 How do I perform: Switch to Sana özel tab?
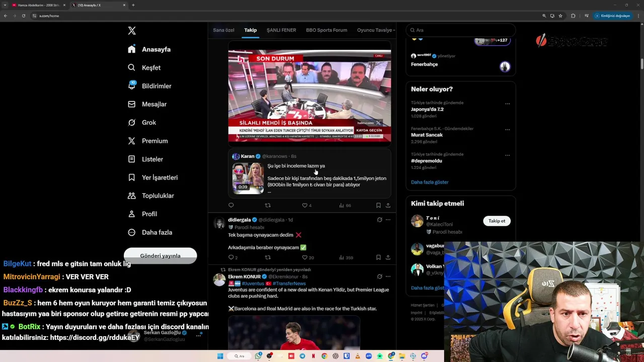(x=223, y=30)
